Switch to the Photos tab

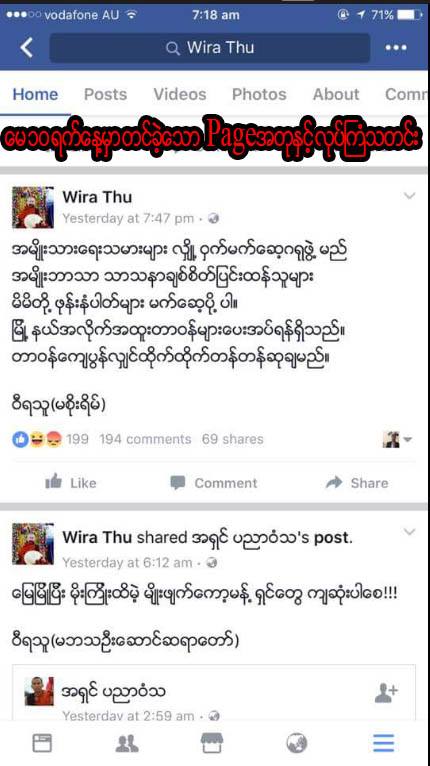[x=259, y=94]
